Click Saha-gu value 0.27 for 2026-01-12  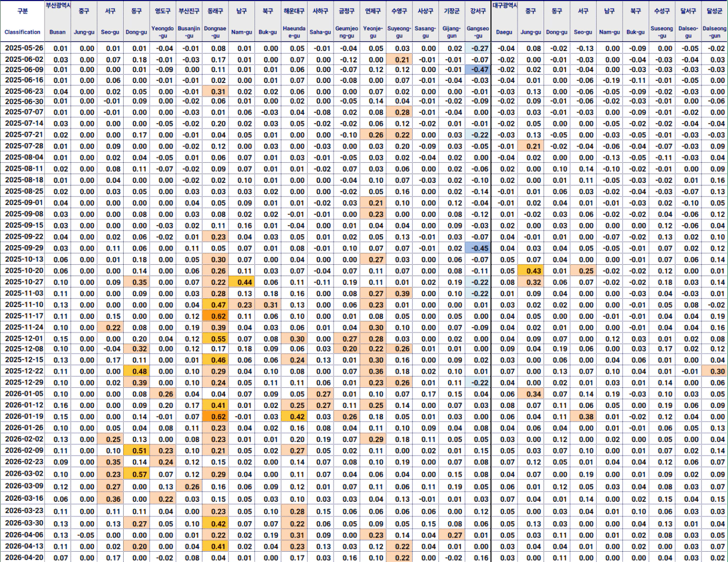coord(320,404)
